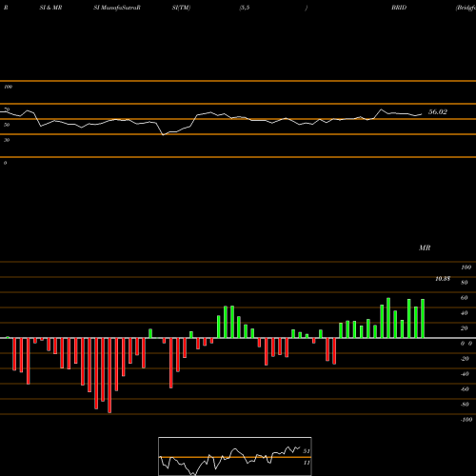Click the RSI line's lowest dip point

click(x=164, y=135)
